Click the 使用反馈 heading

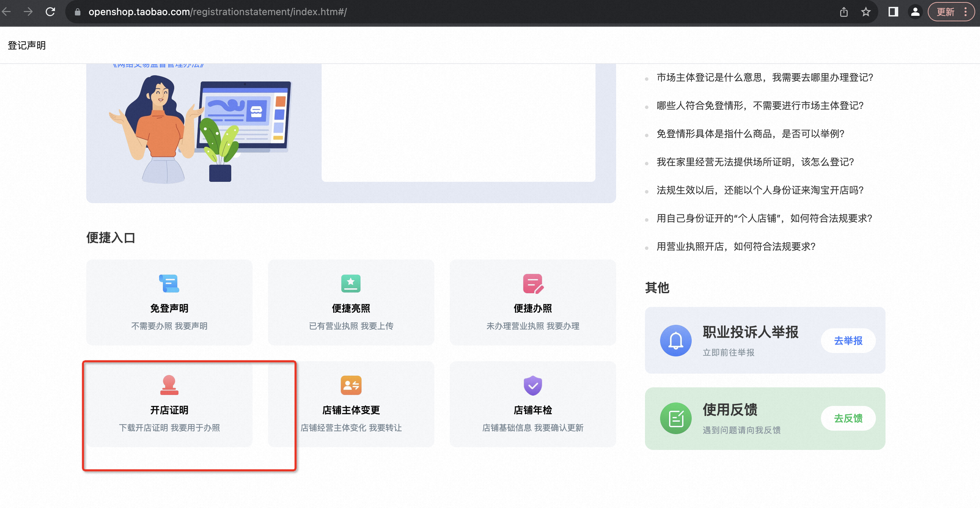click(x=730, y=409)
